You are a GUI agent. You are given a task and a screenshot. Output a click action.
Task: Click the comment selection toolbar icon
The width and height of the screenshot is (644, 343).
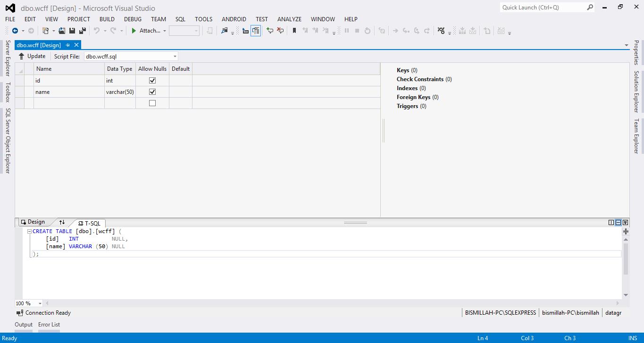pyautogui.click(x=270, y=31)
